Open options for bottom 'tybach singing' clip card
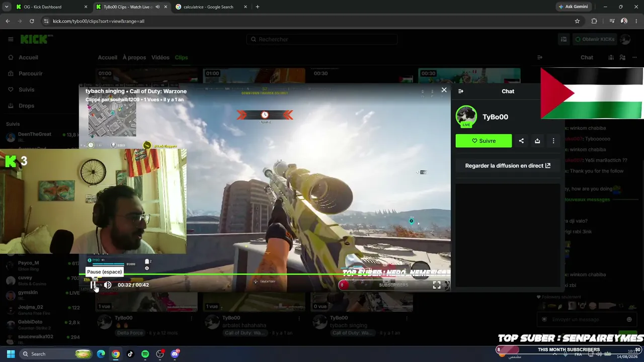Screen dimensions: 644x362 [407, 318]
